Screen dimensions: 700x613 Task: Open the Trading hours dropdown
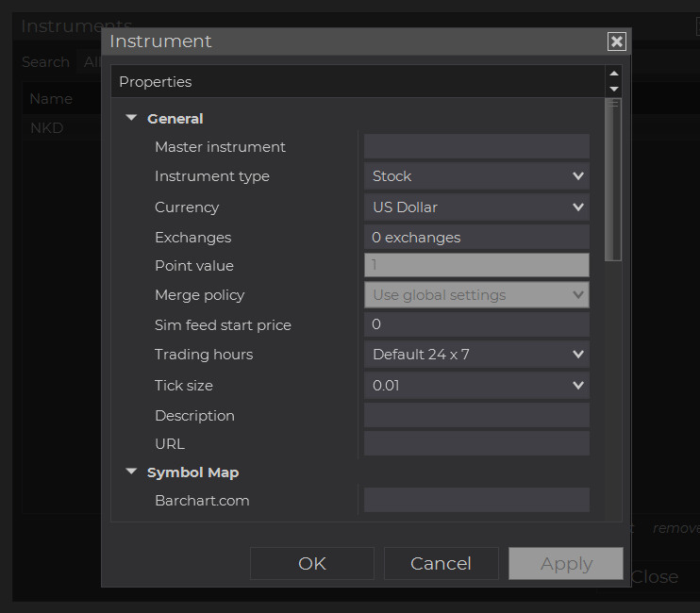pos(476,355)
